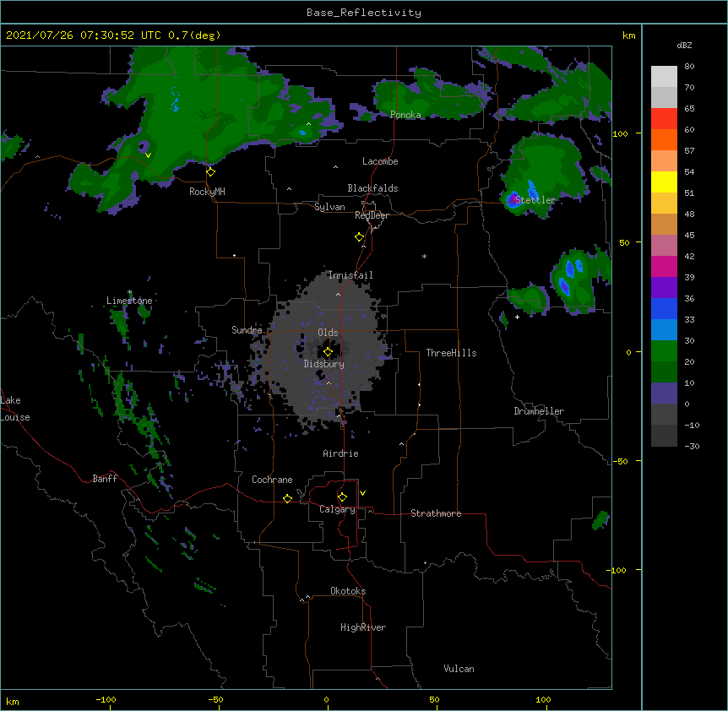Click the Sylvan label
Image resolution: width=728 pixels, height=711 pixels.
tap(329, 207)
